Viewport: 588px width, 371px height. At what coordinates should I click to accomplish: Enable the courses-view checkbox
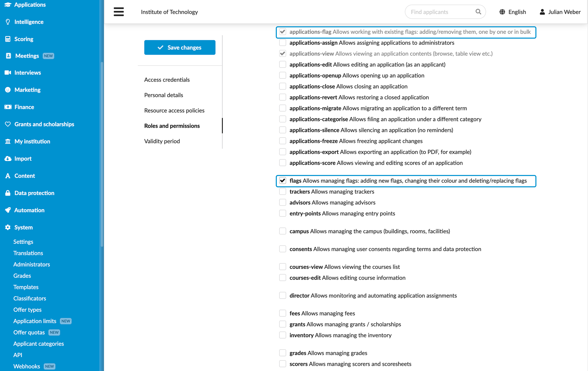[x=282, y=267]
